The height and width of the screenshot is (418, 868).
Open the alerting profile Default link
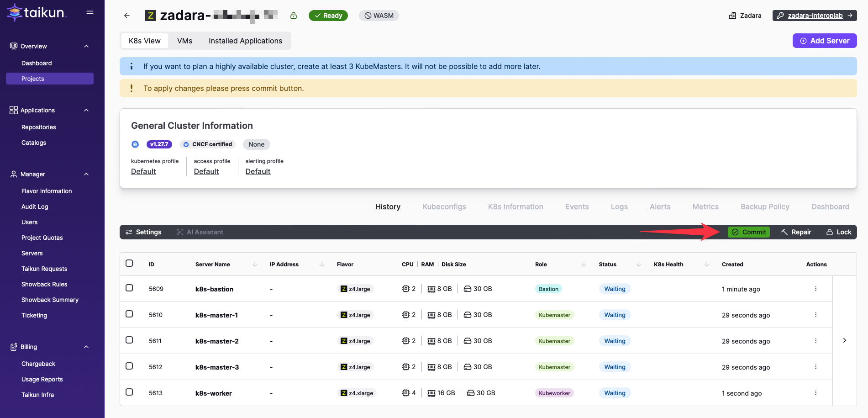[258, 171]
